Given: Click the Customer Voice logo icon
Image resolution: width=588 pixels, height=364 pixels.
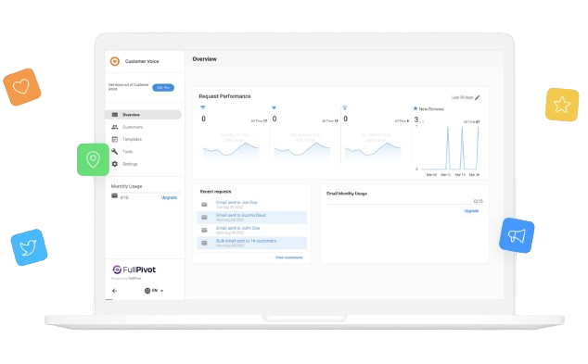Looking at the screenshot, I should pos(115,61).
